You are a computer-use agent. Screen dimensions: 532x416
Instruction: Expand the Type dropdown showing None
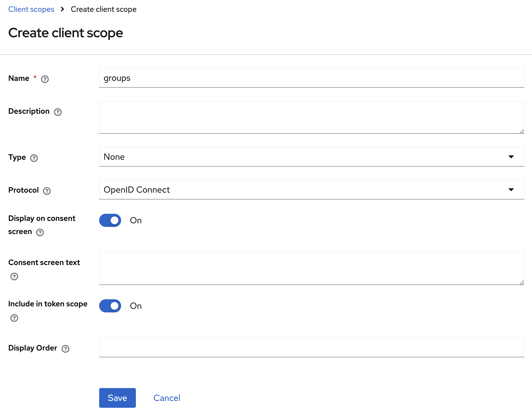311,157
